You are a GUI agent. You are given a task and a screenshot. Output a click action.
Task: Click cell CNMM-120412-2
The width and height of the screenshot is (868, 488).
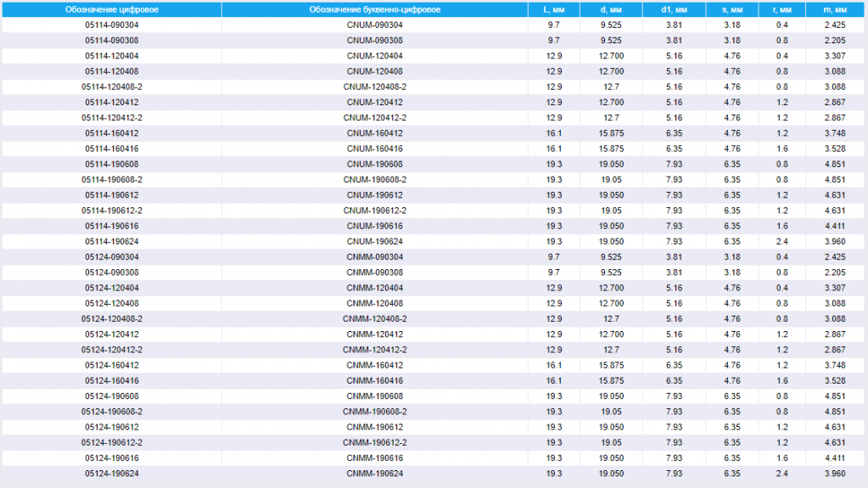(375, 350)
